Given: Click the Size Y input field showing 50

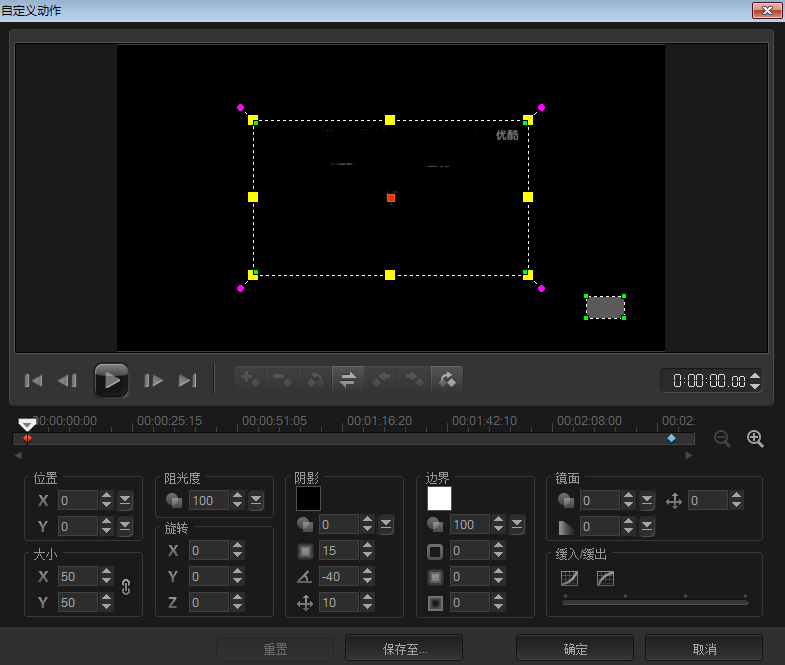Looking at the screenshot, I should (x=78, y=602).
